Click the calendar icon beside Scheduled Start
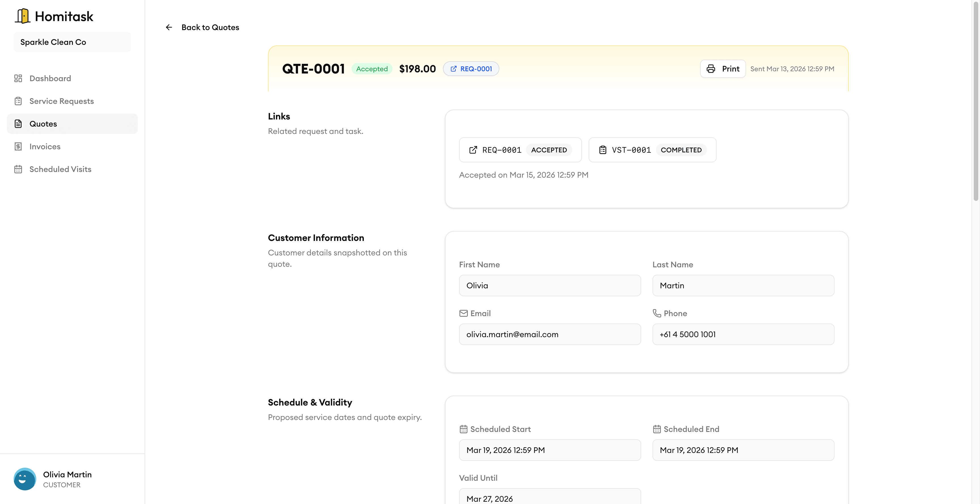This screenshot has height=504, width=980. tap(463, 429)
